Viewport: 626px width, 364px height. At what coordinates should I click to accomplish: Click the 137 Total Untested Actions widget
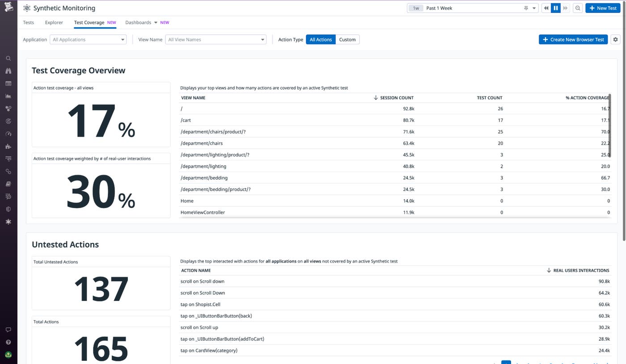pos(101,284)
